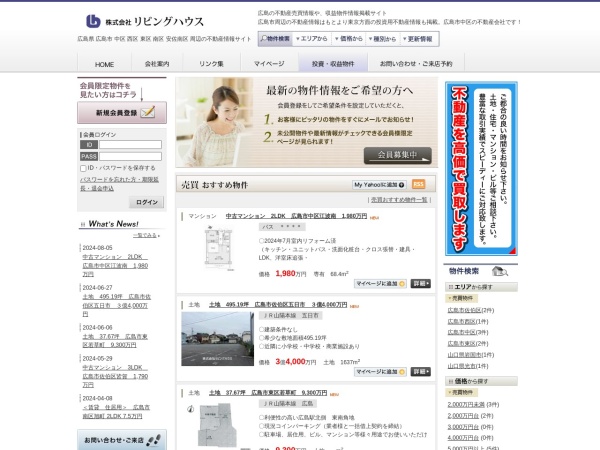The height and width of the screenshot is (450, 600).
Task: Expand the エリアから dropdown
Action: [312, 39]
